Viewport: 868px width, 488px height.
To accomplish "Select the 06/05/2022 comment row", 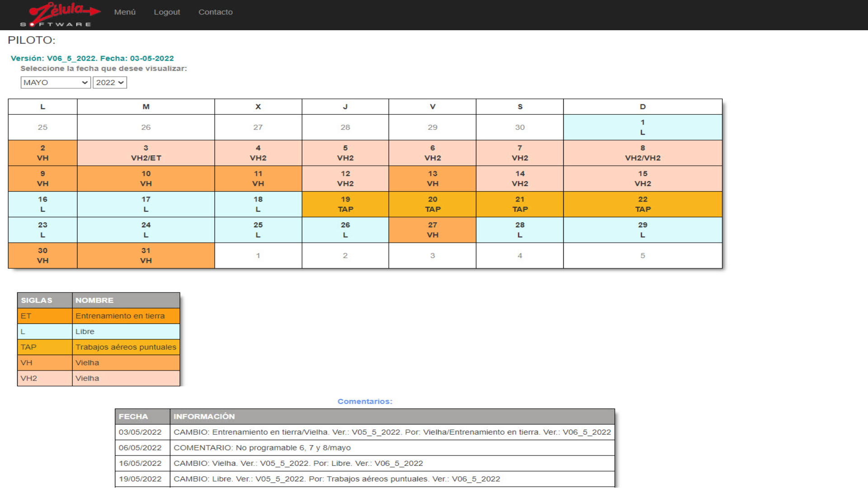I will [364, 448].
